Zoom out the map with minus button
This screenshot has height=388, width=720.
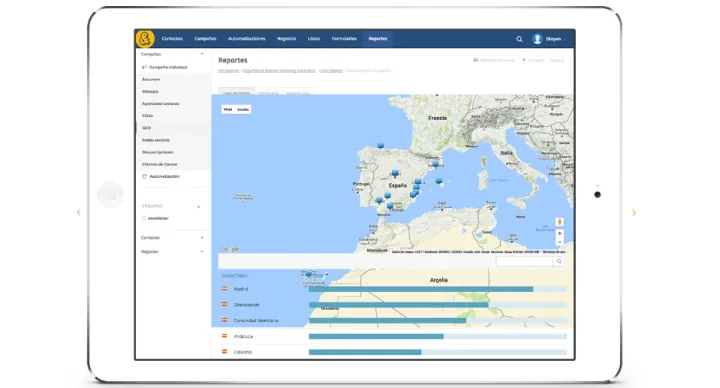click(559, 242)
